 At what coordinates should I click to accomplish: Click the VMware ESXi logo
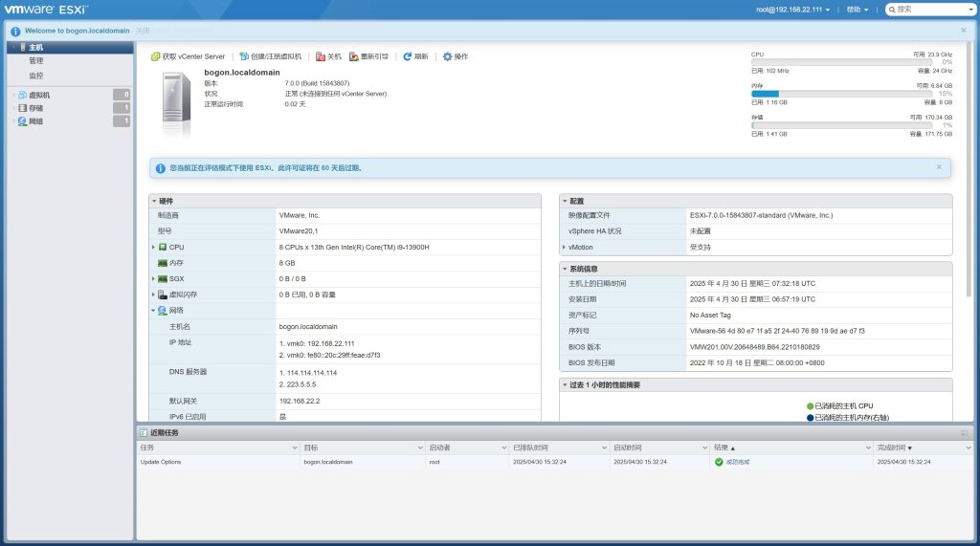46,10
